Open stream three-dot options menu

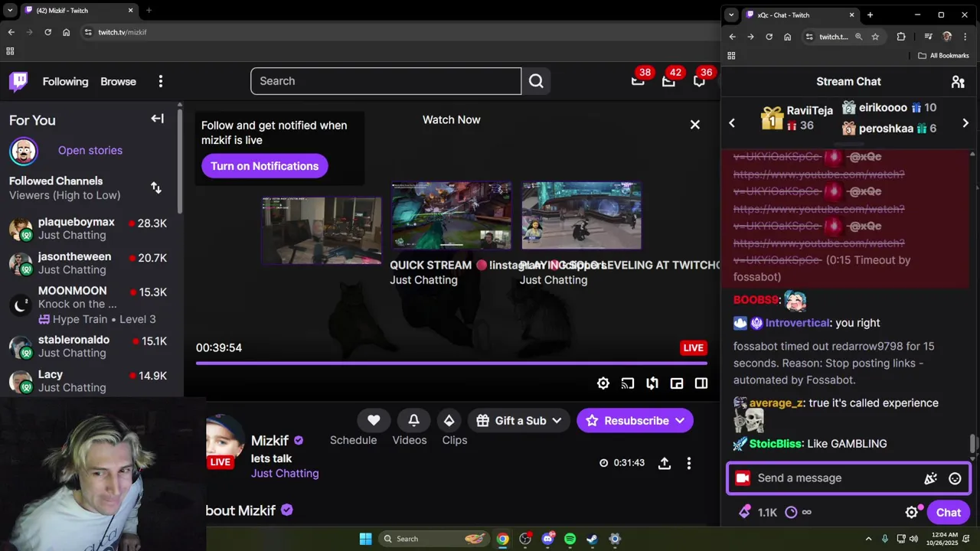[x=689, y=463]
